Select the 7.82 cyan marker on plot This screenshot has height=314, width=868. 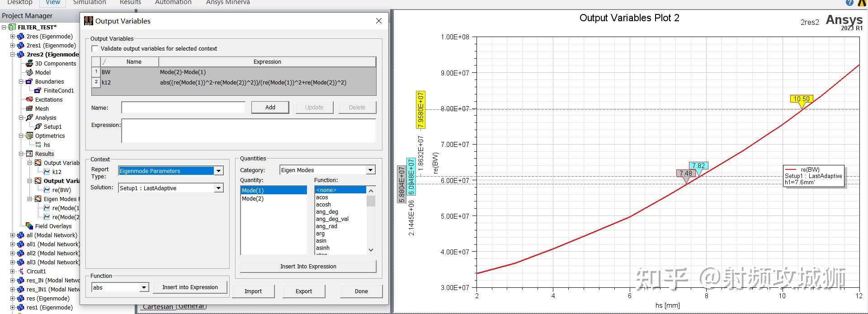[698, 166]
